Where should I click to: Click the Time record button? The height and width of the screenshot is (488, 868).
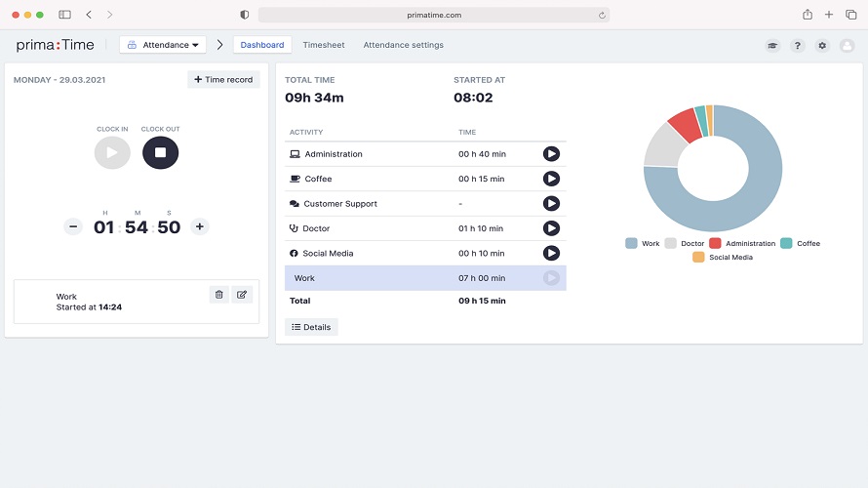[223, 80]
